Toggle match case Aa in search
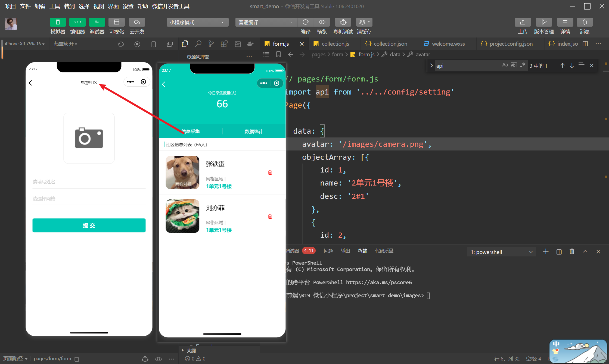 505,65
